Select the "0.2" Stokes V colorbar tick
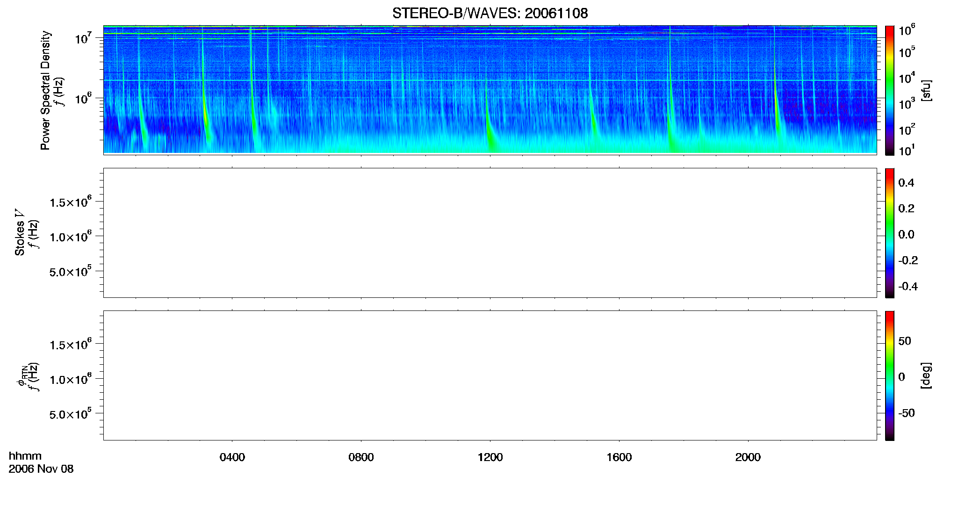Screen dimensions: 980x505 coord(906,209)
